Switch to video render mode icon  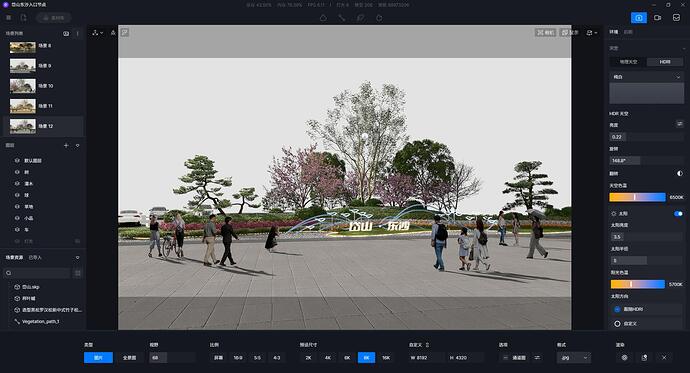pos(657,18)
